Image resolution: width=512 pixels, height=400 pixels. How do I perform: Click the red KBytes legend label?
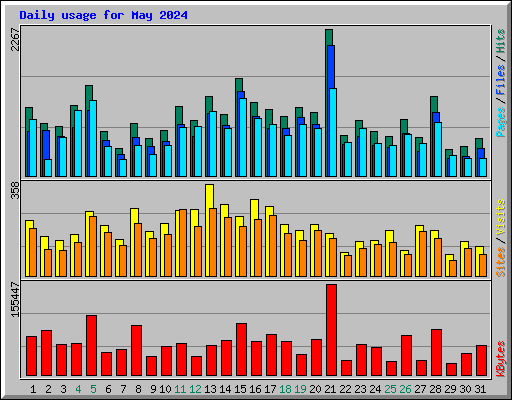click(501, 359)
